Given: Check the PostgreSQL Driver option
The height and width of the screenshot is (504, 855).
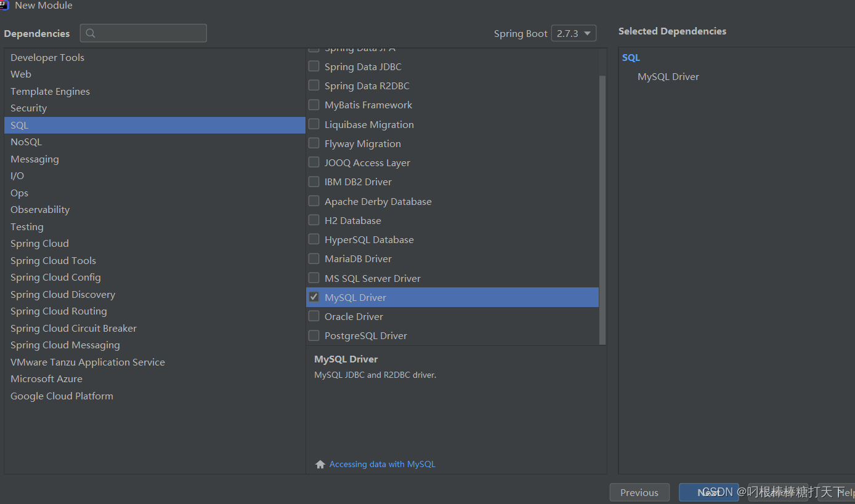Looking at the screenshot, I should pyautogui.click(x=314, y=335).
